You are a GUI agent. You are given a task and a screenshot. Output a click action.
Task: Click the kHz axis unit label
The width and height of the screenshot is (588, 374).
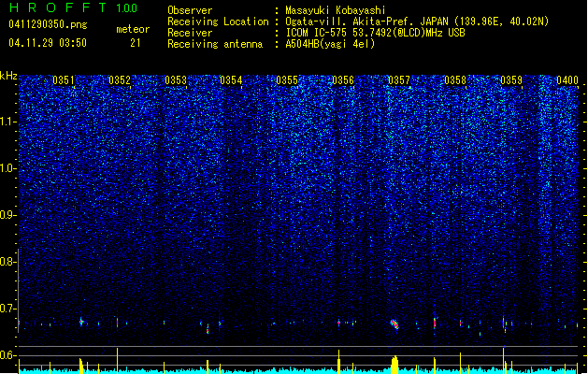click(x=8, y=76)
